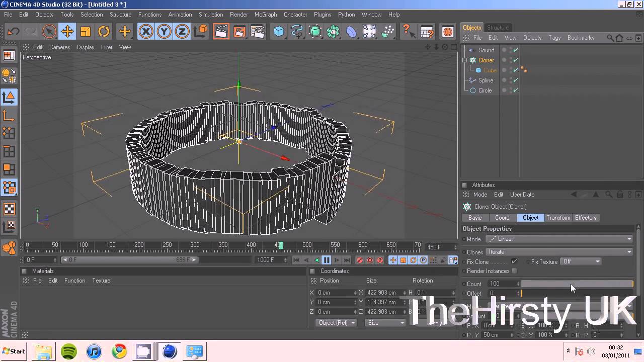The width and height of the screenshot is (644, 362).
Task: Select the Live Selection tool
Action: 49,32
